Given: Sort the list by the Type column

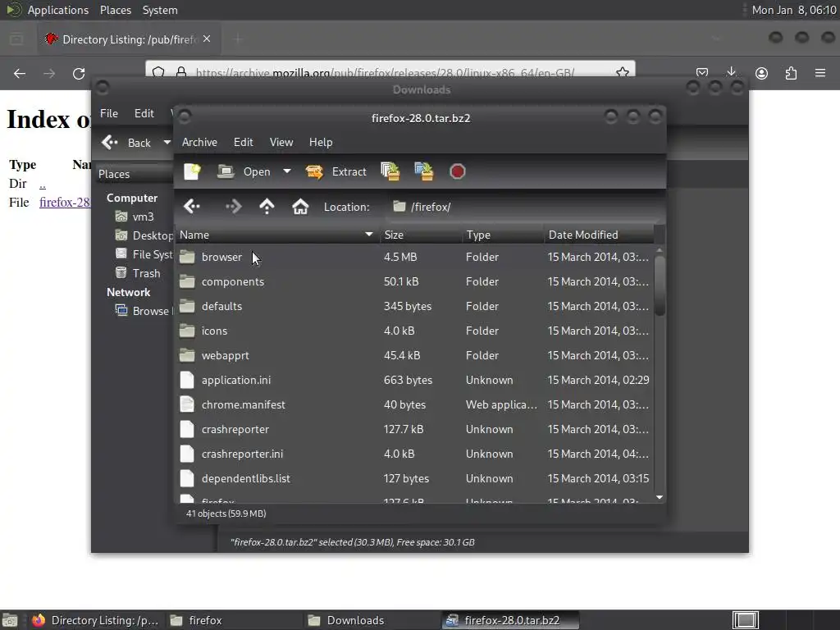Looking at the screenshot, I should (x=503, y=235).
